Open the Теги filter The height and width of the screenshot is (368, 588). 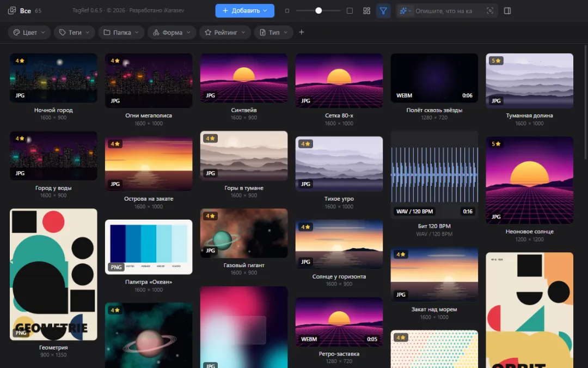pos(74,32)
